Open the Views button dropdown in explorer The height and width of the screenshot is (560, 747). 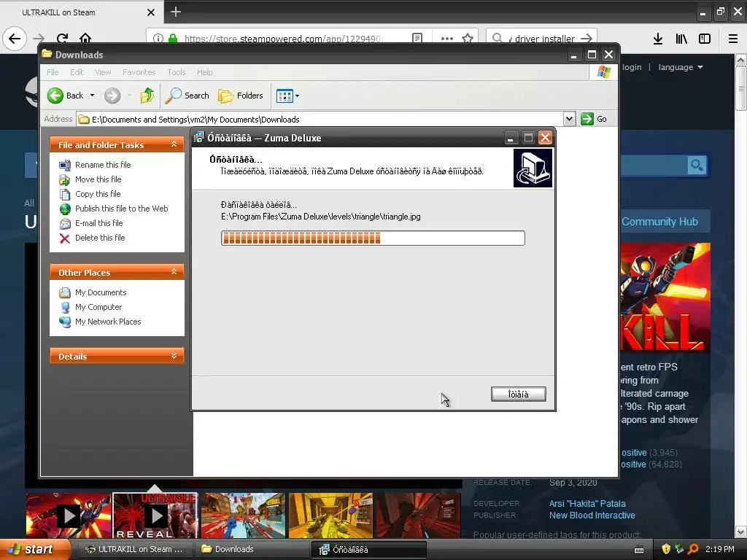coord(287,96)
